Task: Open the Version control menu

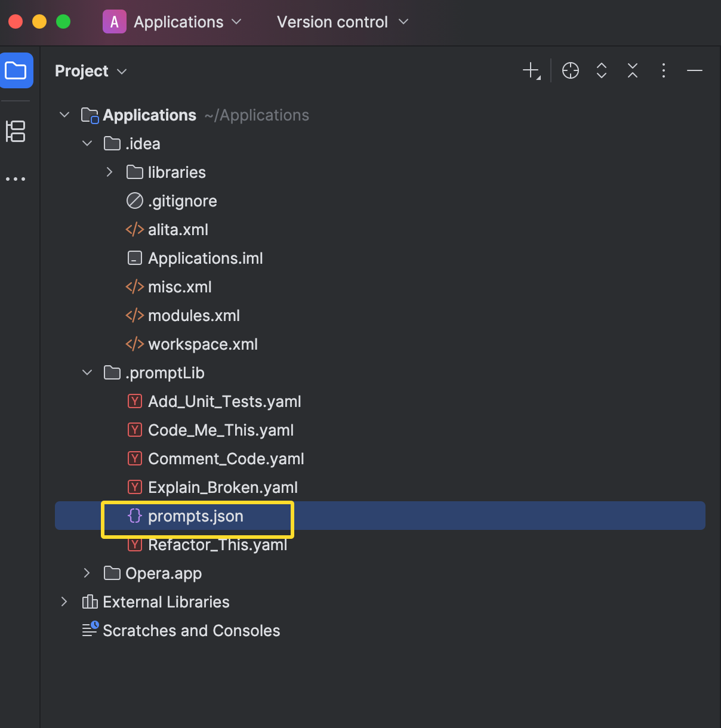Action: [343, 22]
